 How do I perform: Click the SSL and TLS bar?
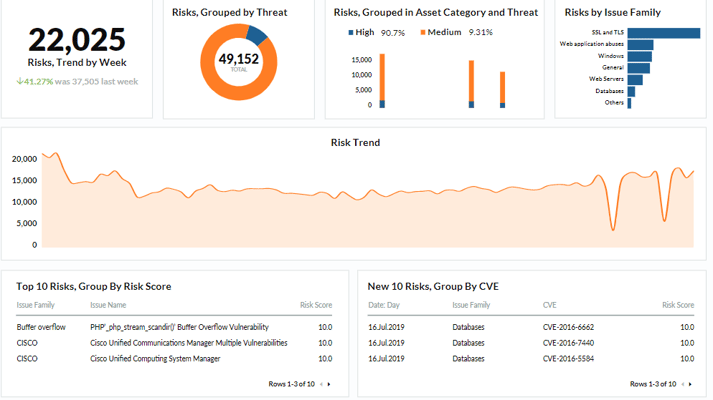pos(663,32)
